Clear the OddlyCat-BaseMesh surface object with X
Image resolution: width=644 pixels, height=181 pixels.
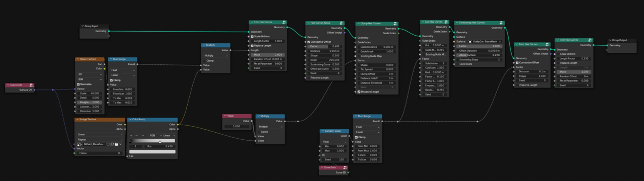pyautogui.click(x=500, y=41)
